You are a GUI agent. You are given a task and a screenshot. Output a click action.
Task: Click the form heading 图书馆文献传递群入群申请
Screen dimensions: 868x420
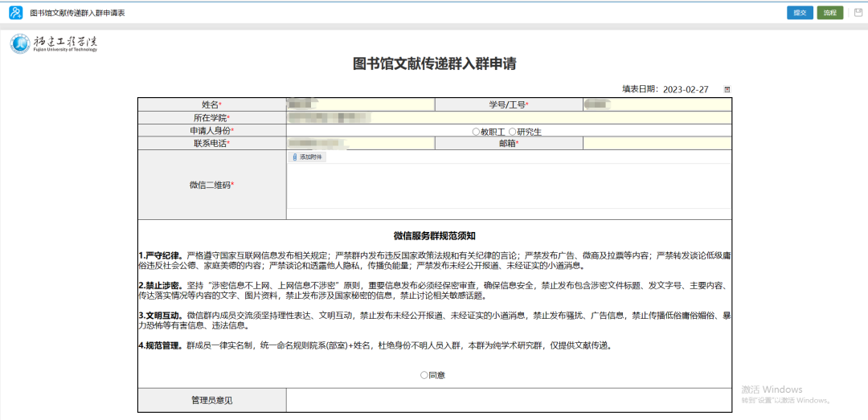435,63
